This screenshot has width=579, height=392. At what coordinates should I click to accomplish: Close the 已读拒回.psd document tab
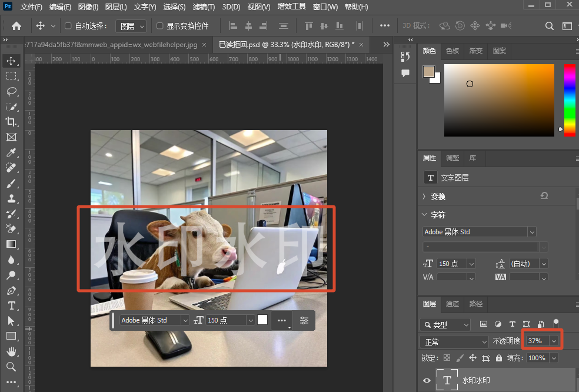click(x=361, y=45)
